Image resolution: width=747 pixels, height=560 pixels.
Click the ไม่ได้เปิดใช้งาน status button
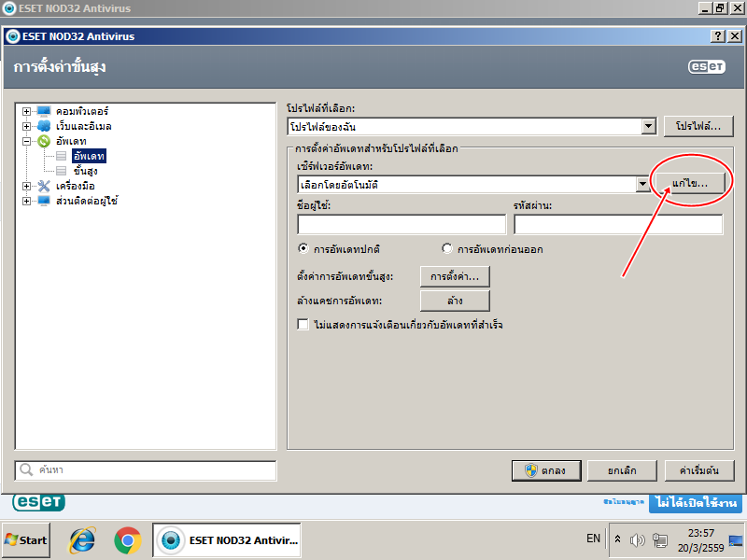point(696,503)
